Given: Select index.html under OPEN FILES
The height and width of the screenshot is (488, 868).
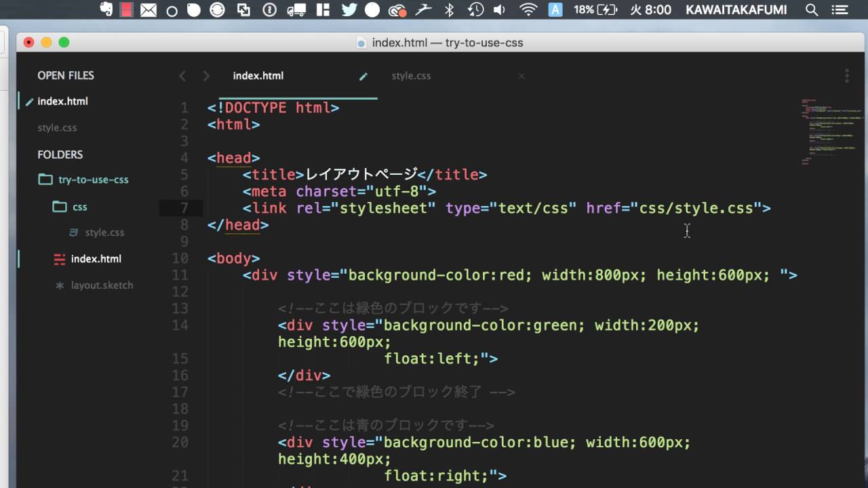Looking at the screenshot, I should [62, 102].
